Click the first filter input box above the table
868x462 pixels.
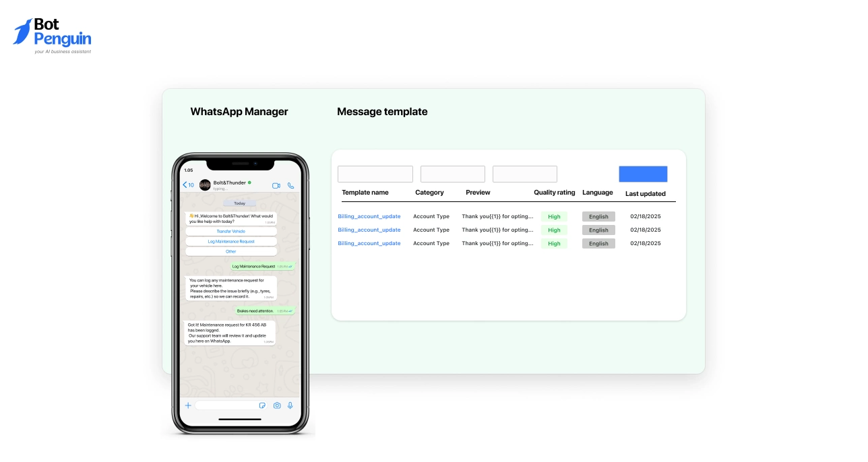[375, 174]
